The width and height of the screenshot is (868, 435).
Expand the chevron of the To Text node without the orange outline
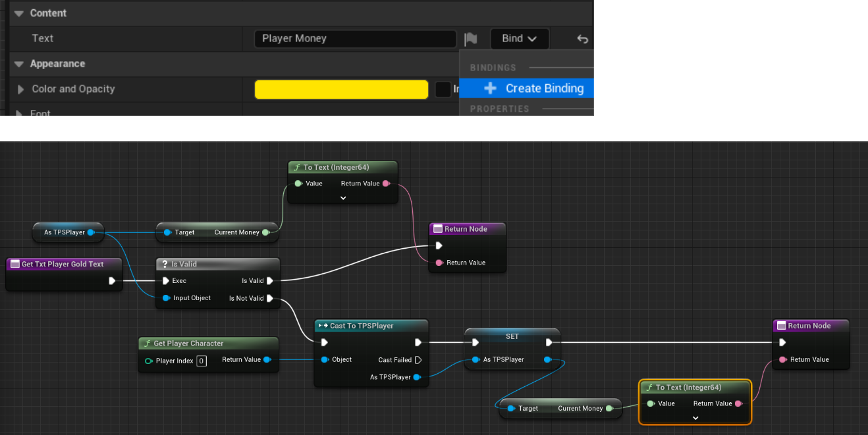pos(343,197)
